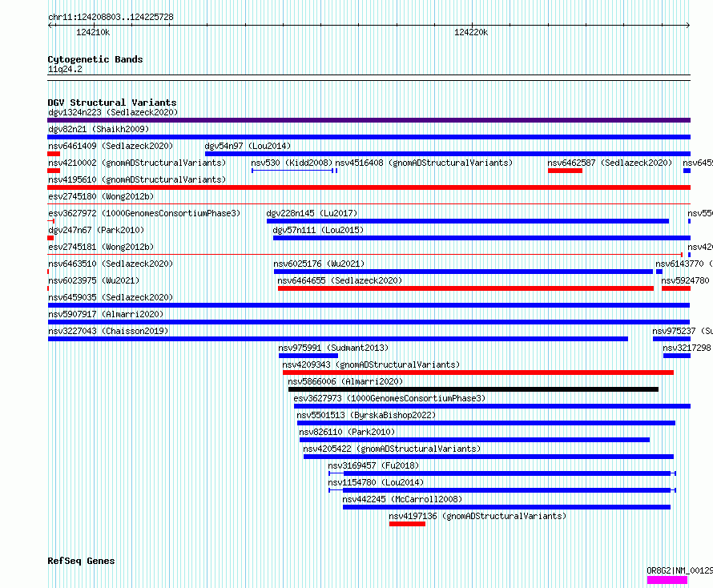Open nsv6462587 (Sedlazeck2020) label

[x=610, y=163]
